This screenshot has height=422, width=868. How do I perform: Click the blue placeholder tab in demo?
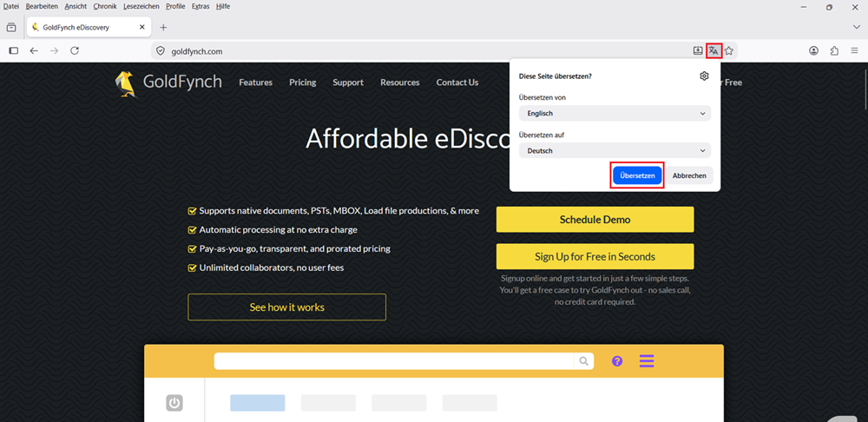(x=258, y=403)
